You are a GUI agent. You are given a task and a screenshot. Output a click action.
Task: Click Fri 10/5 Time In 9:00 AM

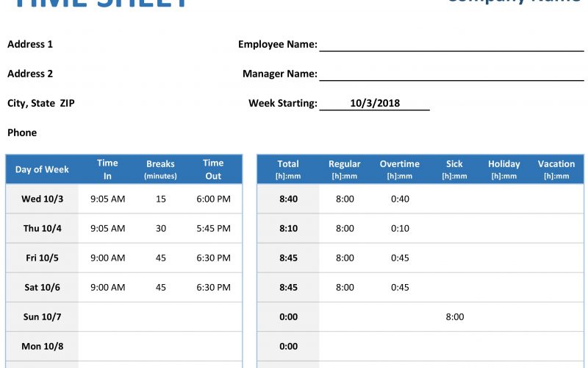point(107,258)
